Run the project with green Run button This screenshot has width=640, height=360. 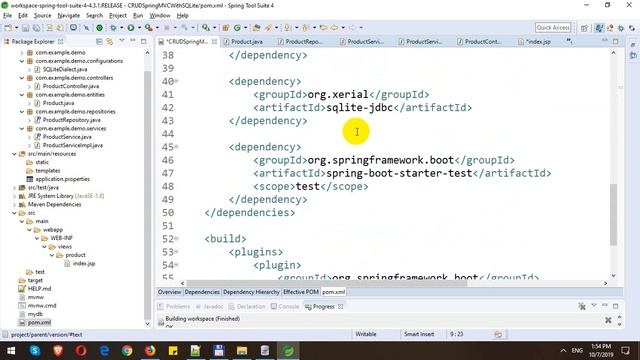tap(131, 28)
